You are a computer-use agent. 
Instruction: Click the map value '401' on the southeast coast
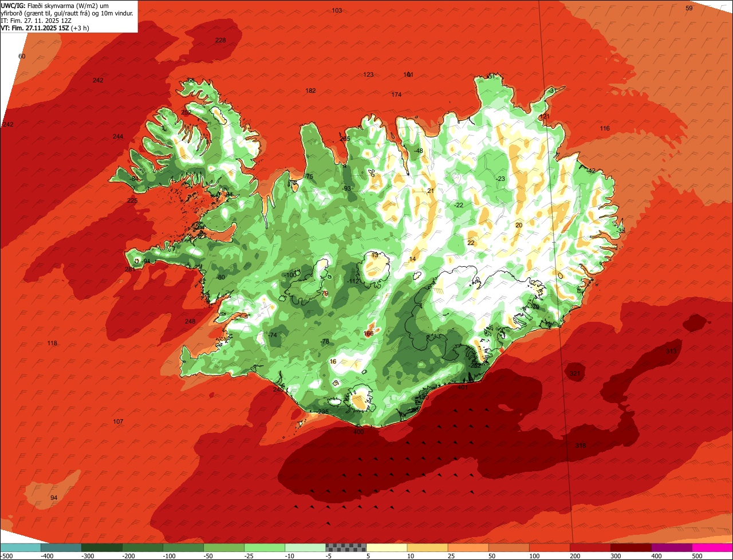[463, 387]
